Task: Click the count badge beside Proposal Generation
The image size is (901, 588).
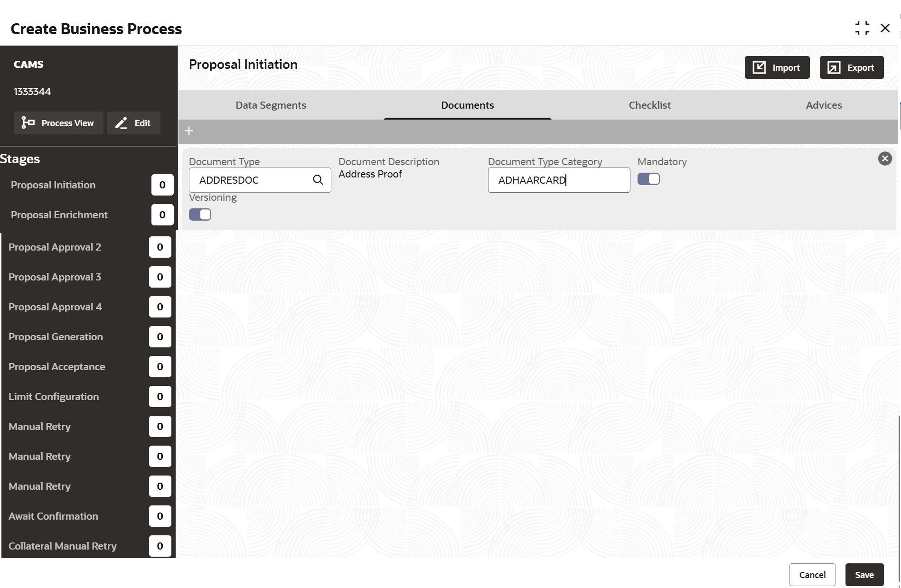Action: pos(160,337)
